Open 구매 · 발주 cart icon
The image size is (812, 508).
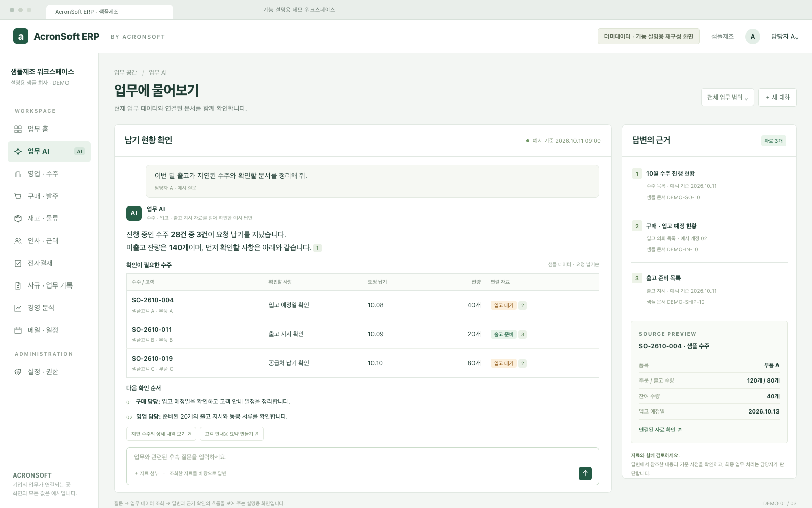tap(18, 196)
